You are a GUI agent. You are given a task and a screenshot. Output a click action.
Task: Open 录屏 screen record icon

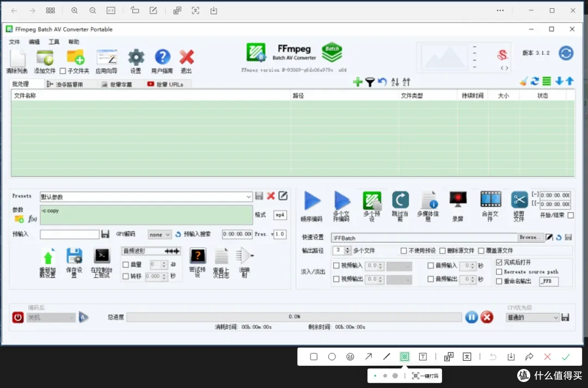click(x=458, y=199)
